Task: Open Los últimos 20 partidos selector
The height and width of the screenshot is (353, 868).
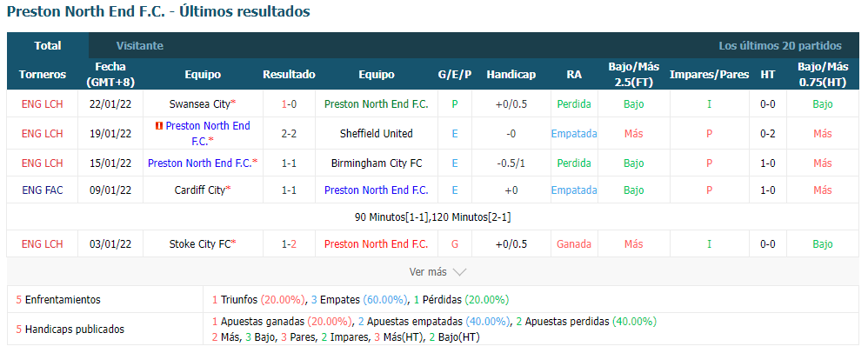Action: coord(780,46)
